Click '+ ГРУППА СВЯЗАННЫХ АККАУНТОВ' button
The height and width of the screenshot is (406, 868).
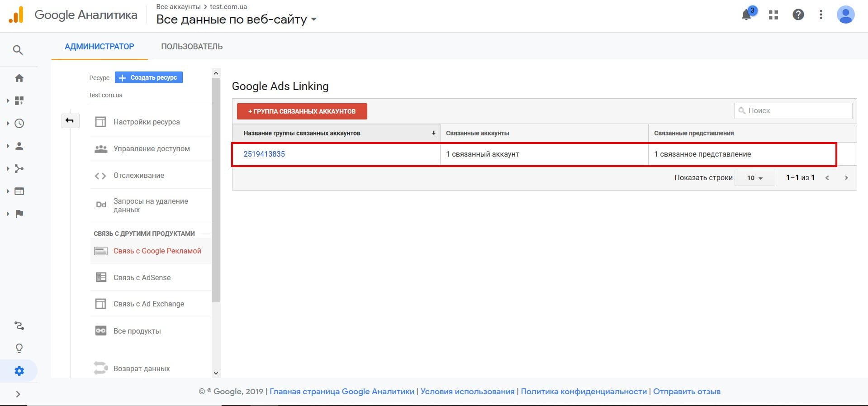(302, 111)
